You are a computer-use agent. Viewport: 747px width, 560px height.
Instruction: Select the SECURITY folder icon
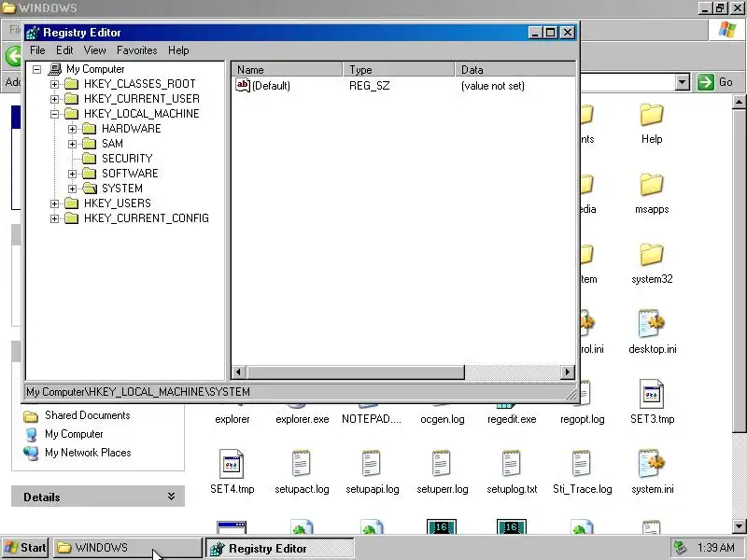coord(89,159)
